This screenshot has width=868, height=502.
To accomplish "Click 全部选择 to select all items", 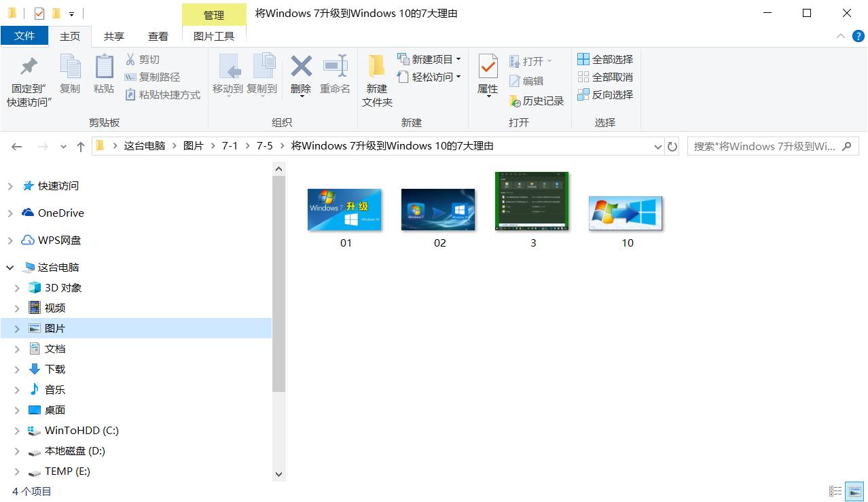I will point(604,59).
